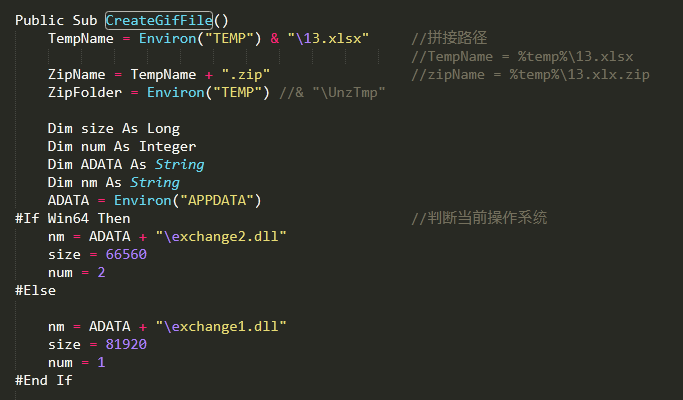Click the 81920 size value
Viewport: 683px width, 400px height.
pos(126,344)
